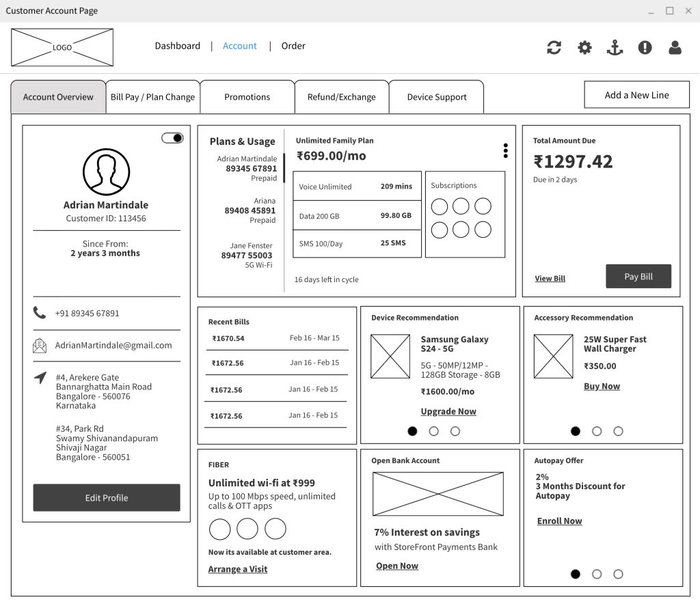This screenshot has width=700, height=608.
Task: Toggle the switch on Adrian Martindale's profile card
Action: point(172,137)
